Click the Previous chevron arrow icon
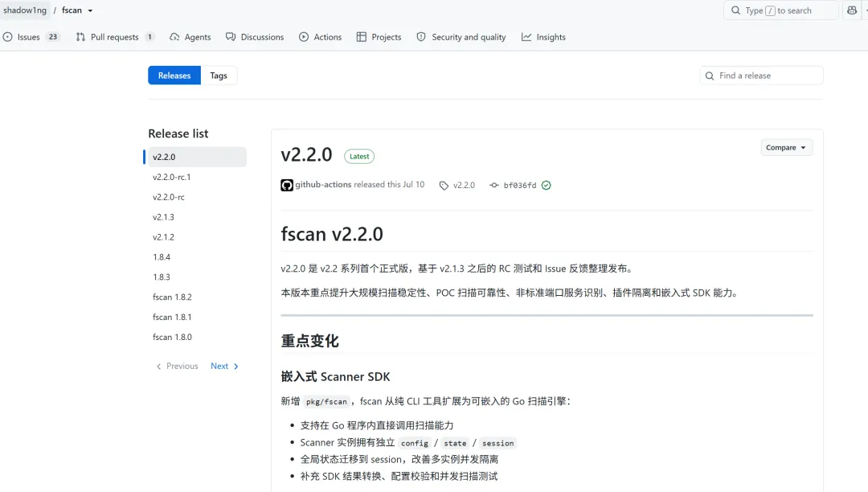 159,367
